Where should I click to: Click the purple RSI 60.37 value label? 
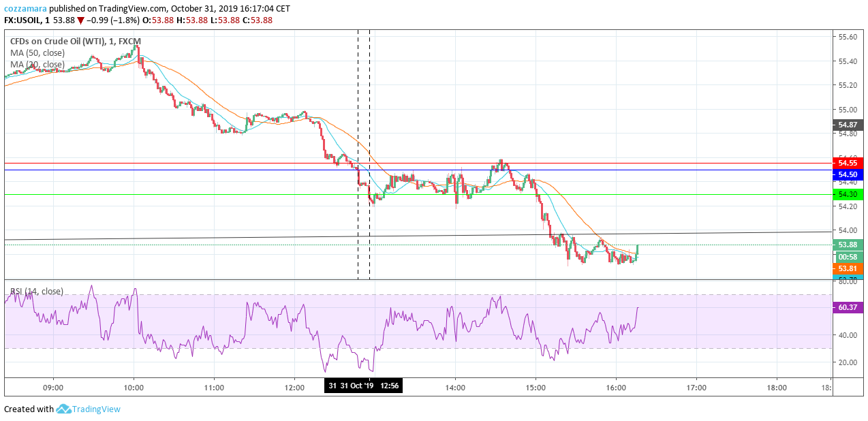click(x=848, y=307)
